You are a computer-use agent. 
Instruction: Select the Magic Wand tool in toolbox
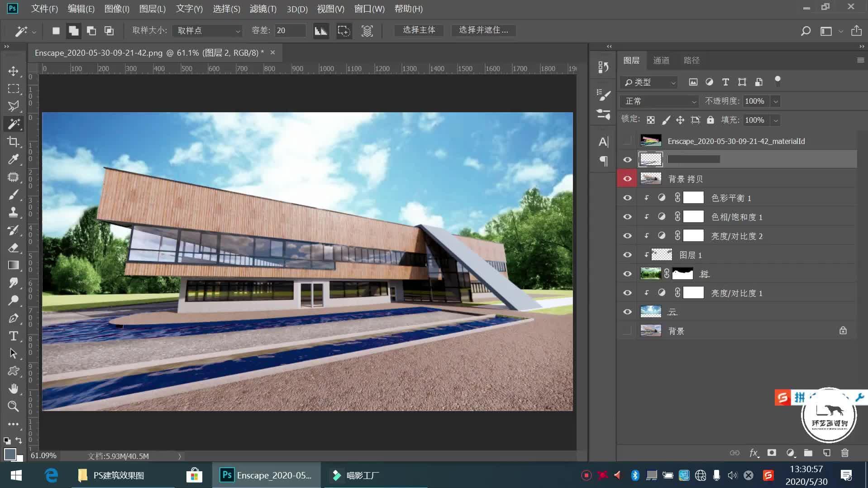(13, 124)
